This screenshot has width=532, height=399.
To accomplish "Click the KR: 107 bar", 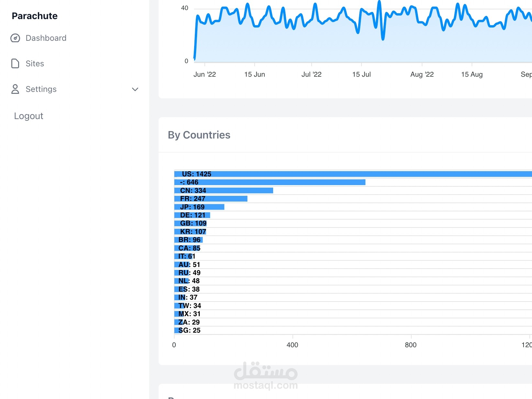I will pyautogui.click(x=190, y=232).
